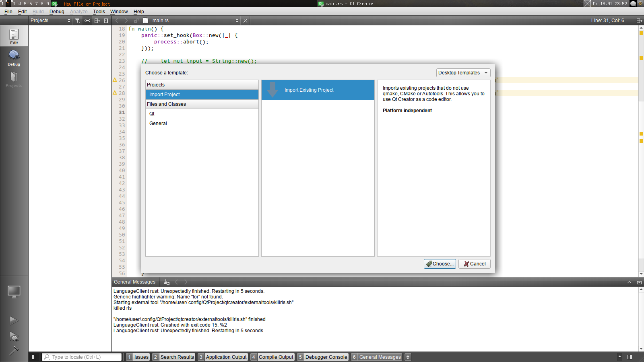This screenshot has height=362, width=644.
Task: Select the General files category
Action: click(202, 123)
